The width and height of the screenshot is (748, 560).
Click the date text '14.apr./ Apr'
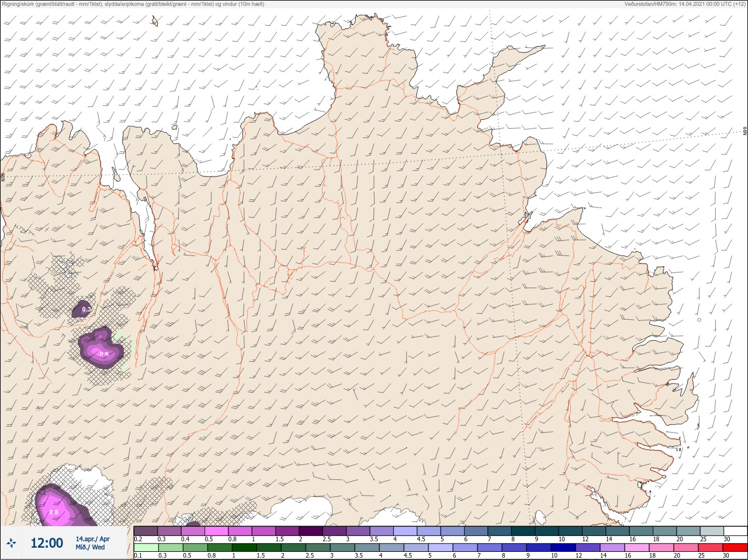(92, 539)
